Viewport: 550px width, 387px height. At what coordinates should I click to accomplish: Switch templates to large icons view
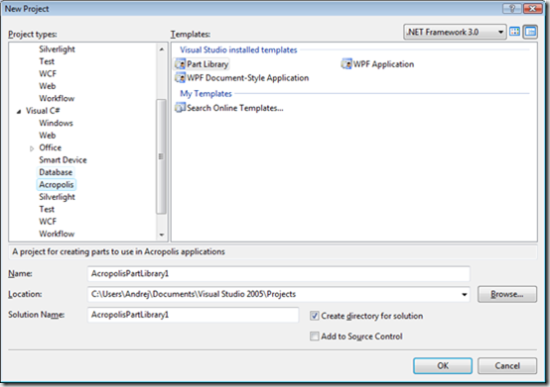point(515,32)
